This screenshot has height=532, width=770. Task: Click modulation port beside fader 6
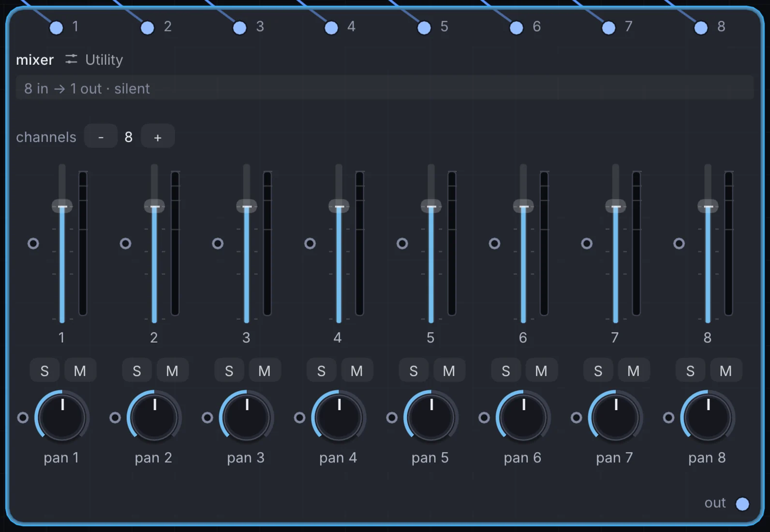494,243
